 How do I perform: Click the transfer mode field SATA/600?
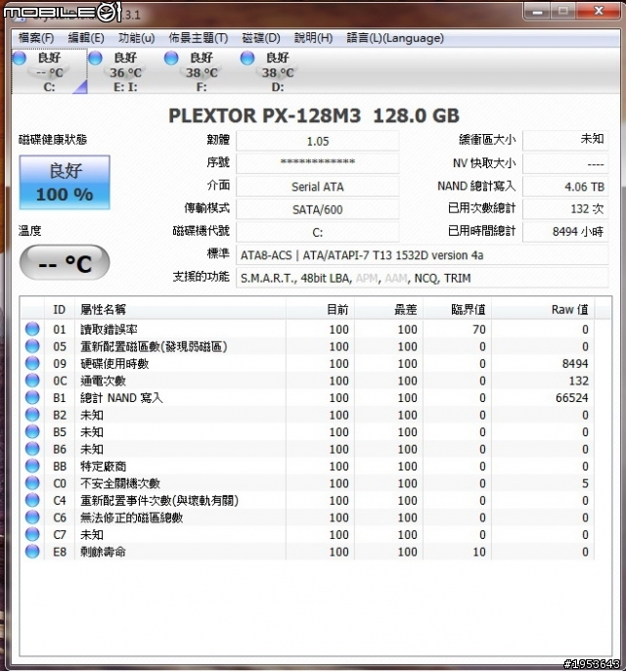click(x=318, y=209)
